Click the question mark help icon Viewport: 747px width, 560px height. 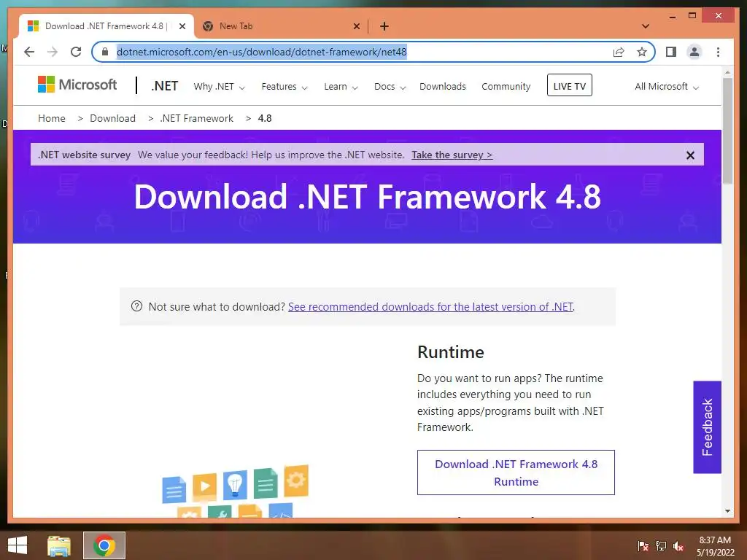pyautogui.click(x=136, y=306)
